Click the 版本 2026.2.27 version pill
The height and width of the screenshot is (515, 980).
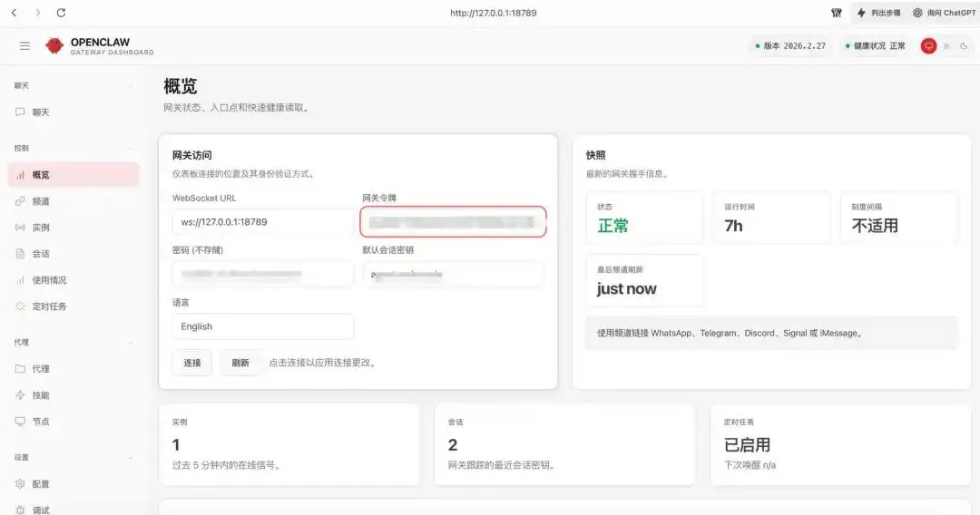[x=790, y=45]
